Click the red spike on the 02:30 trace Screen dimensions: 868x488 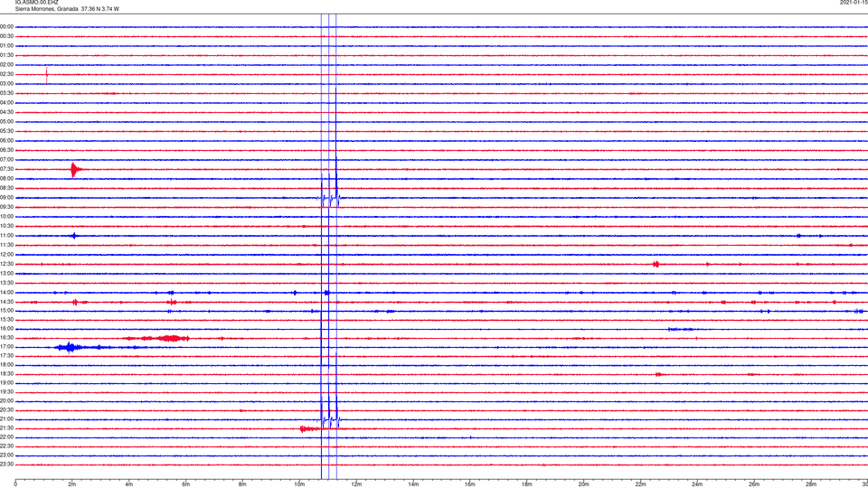[x=46, y=75]
